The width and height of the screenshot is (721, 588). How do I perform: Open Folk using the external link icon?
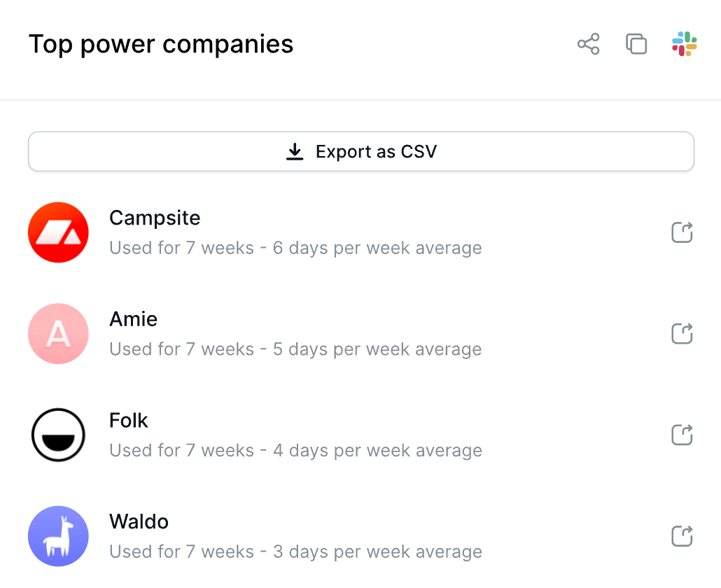point(682,435)
